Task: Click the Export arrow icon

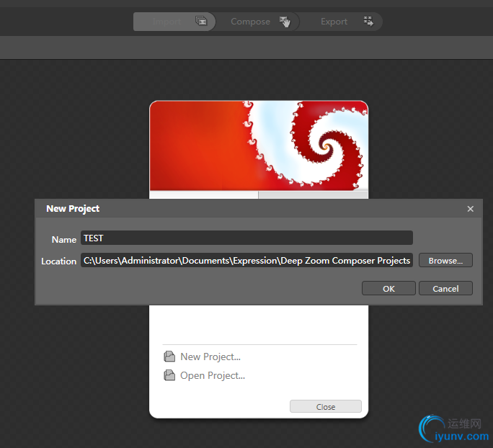Action: (368, 22)
